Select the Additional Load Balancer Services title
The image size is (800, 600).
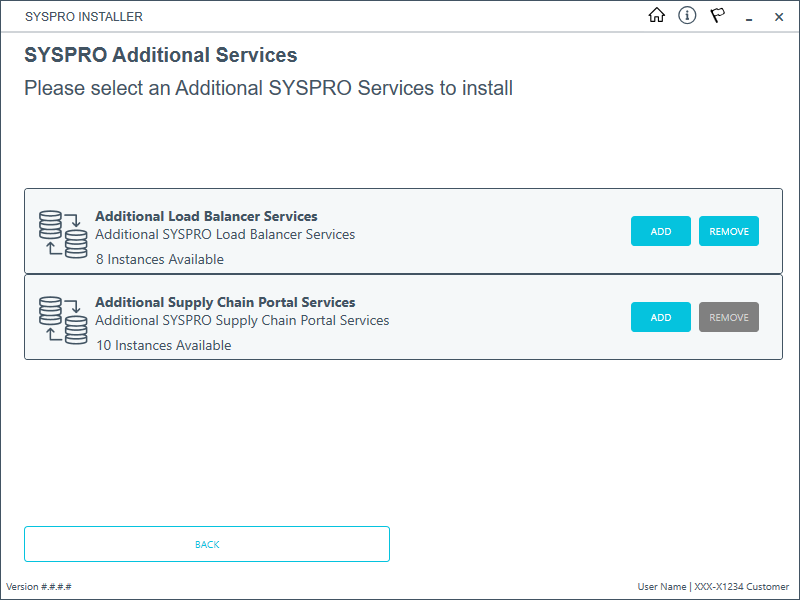click(206, 216)
